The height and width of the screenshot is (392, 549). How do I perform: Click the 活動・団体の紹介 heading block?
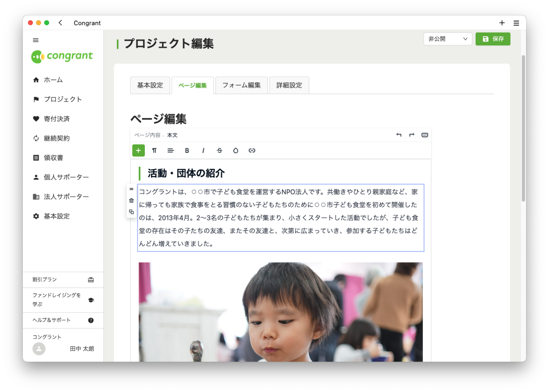[x=186, y=174]
